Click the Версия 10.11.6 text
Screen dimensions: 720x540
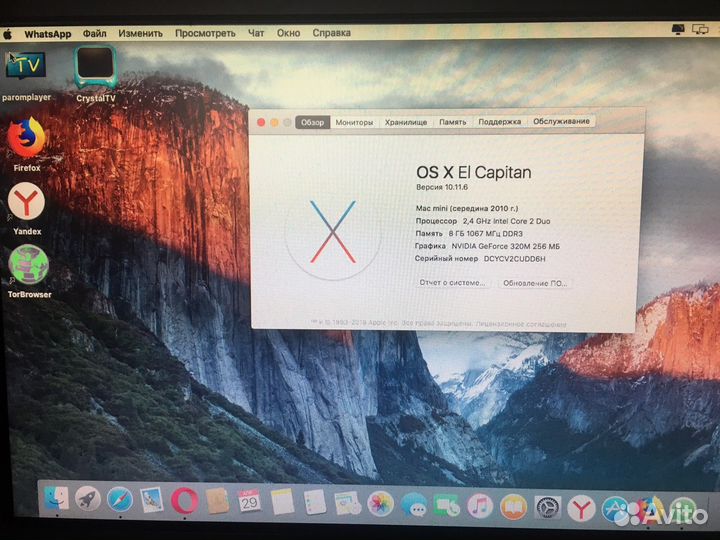[442, 187]
